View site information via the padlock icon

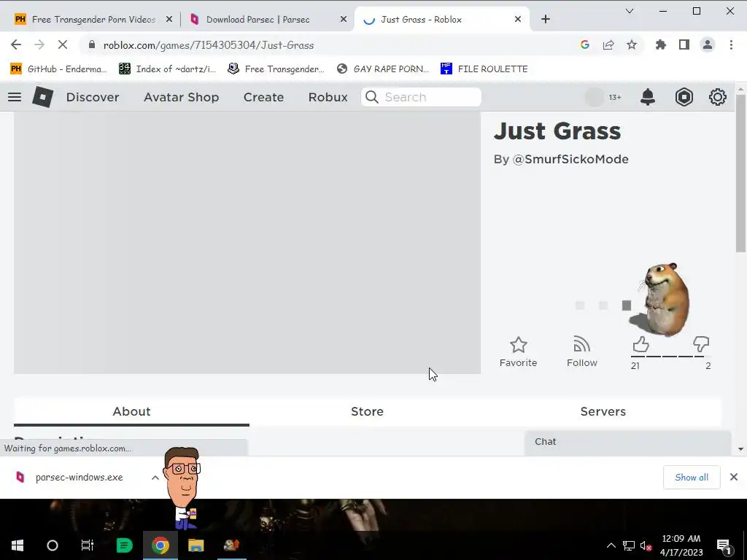click(91, 44)
